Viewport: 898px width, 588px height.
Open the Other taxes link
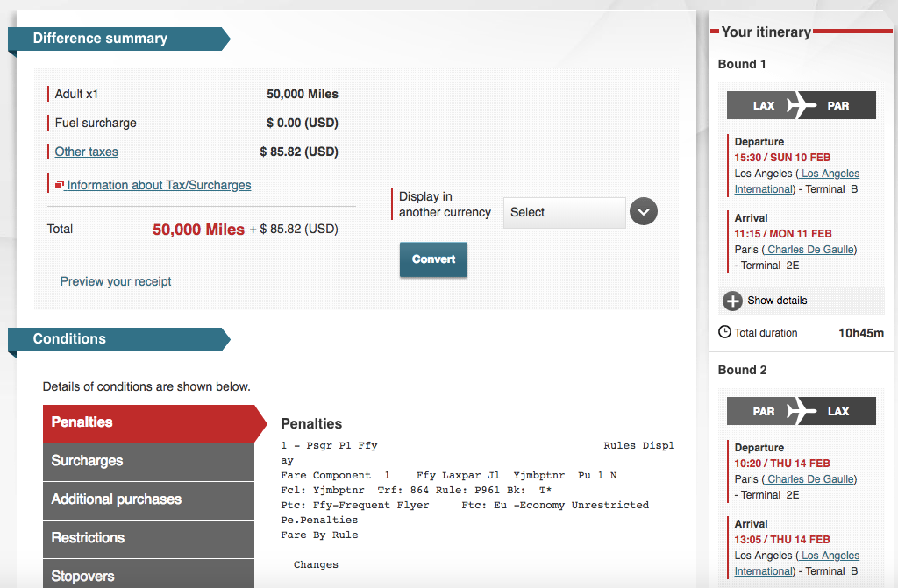pos(86,152)
